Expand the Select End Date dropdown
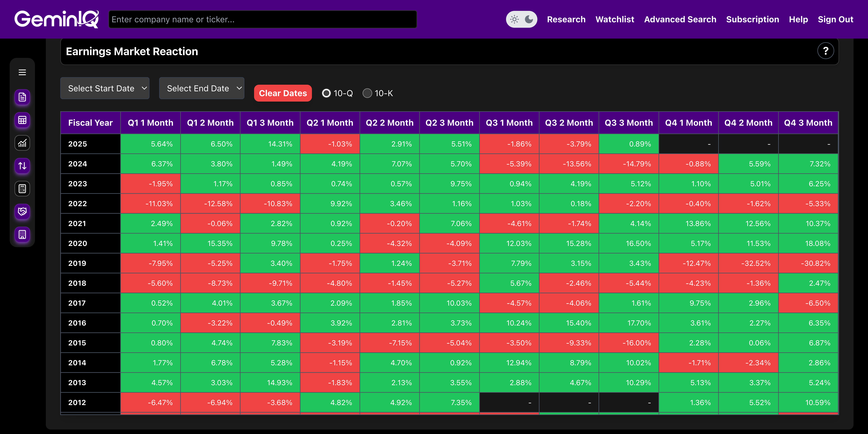 coord(201,88)
